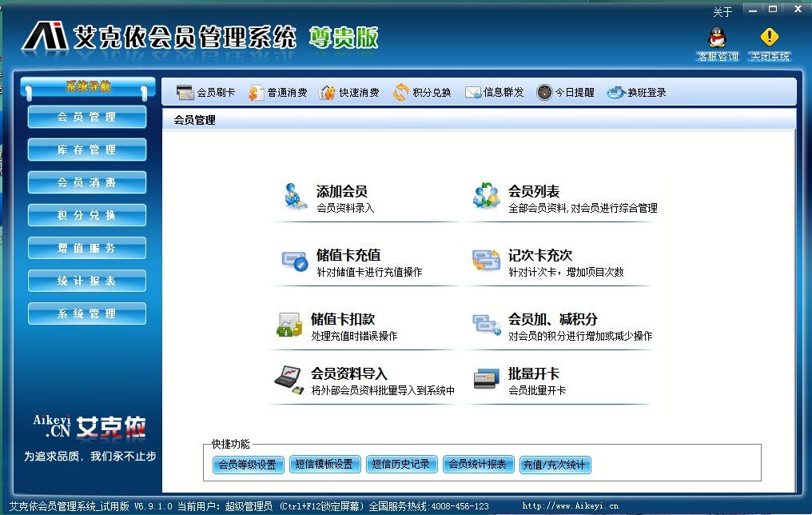Screen dimensions: 812x515
Task: Click the description 会员资料录入
Action: (x=345, y=208)
